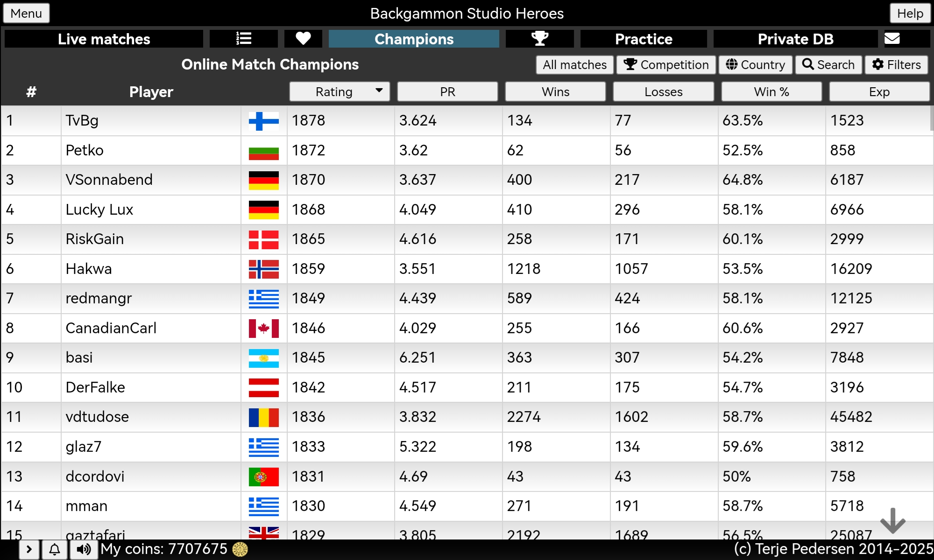Click Romania flag in vdtudose row

(264, 417)
